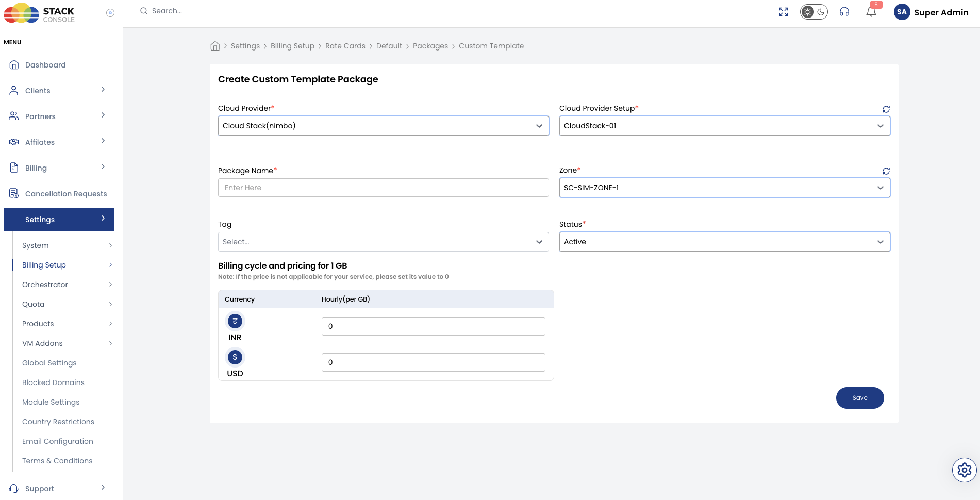Click the INR rupee currency icon
Screen dimensions: 980x500
click(235, 321)
